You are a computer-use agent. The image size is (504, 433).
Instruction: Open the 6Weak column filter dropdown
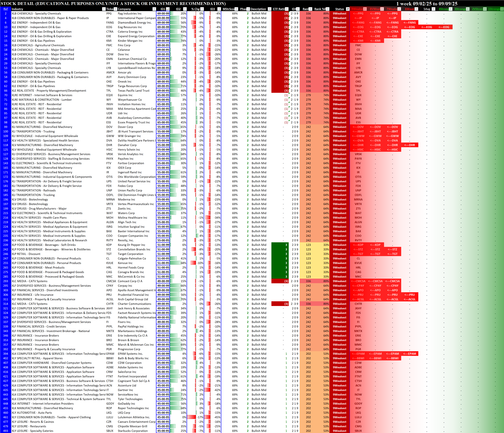pos(416,9)
